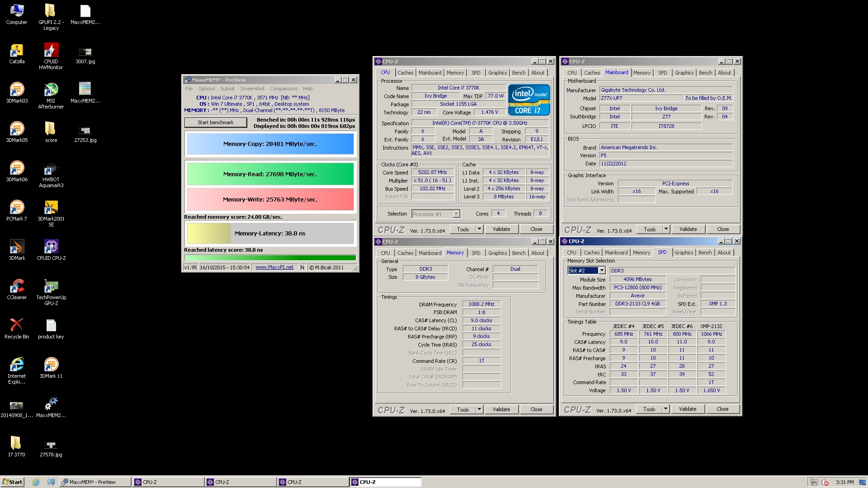Image resolution: width=868 pixels, height=488 pixels.
Task: Click the Start button on taskbar
Action: [12, 482]
